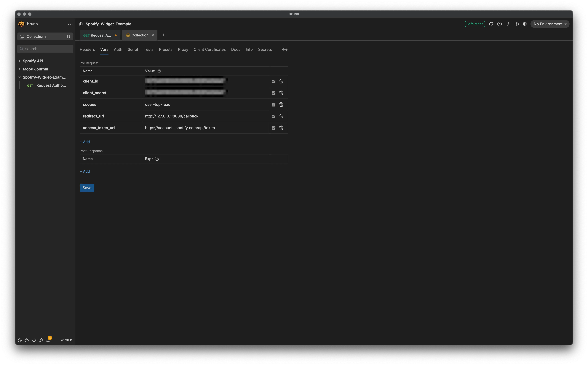Screen dimensions: 588x365
Task: Open the notifications bell showing 4 alerts
Action: point(48,340)
